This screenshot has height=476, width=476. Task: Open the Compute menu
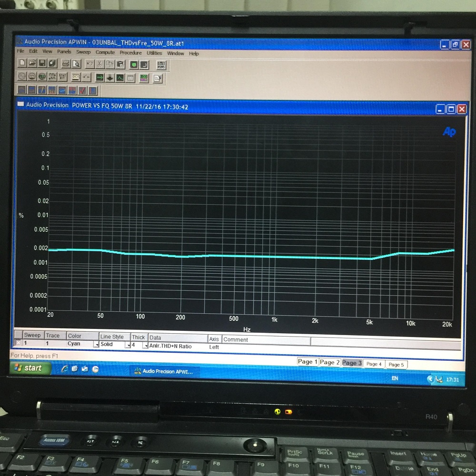tap(105, 52)
